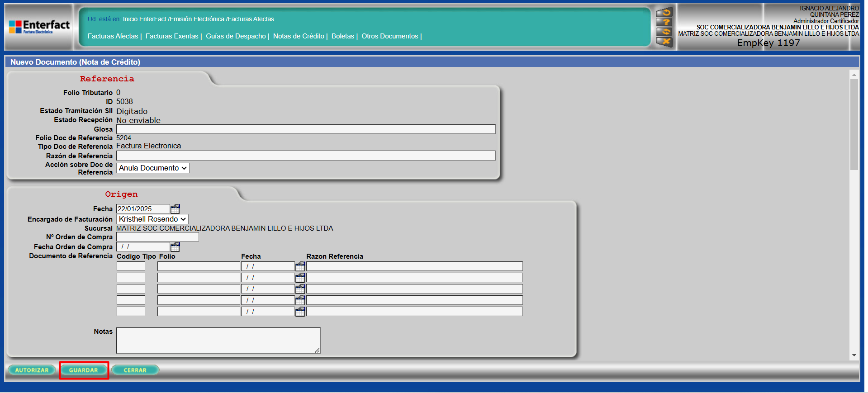Click the vertical scrollbar down arrow

(x=854, y=355)
